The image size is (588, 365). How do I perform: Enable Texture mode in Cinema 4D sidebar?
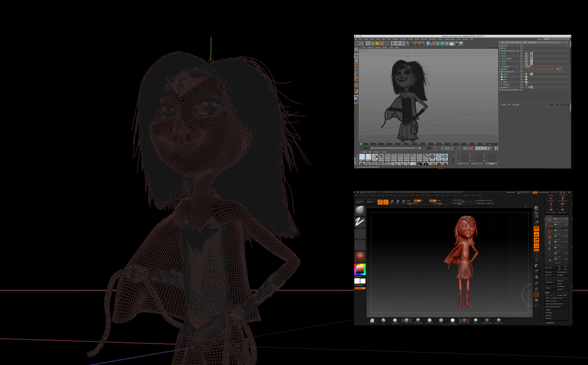pyautogui.click(x=356, y=60)
